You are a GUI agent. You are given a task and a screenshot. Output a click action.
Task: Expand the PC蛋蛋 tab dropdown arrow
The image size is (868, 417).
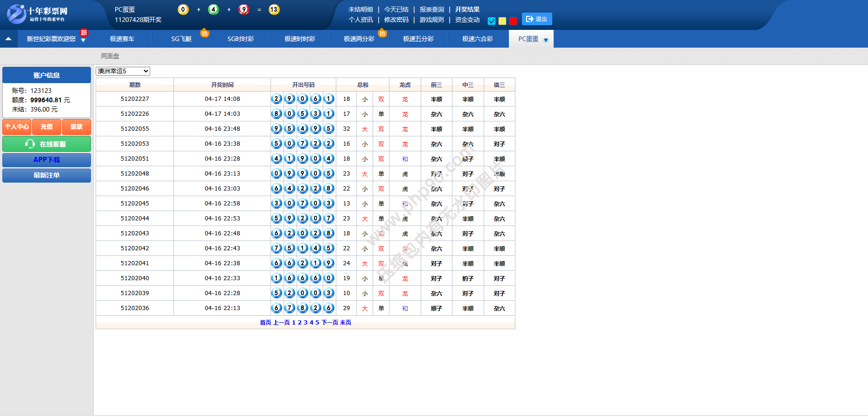coord(546,40)
